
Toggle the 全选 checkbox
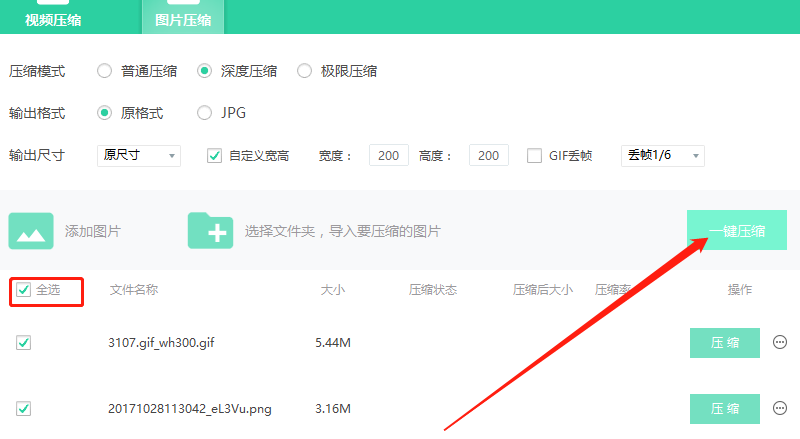point(23,290)
